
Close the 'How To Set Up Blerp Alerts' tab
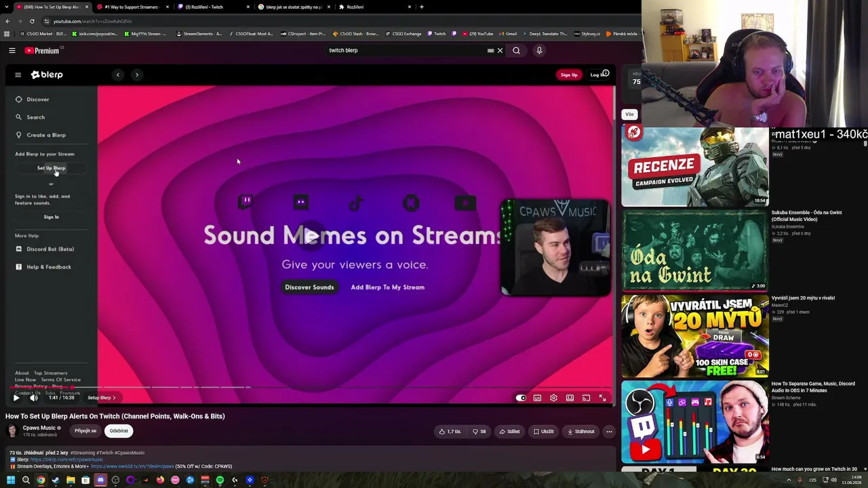86,7
